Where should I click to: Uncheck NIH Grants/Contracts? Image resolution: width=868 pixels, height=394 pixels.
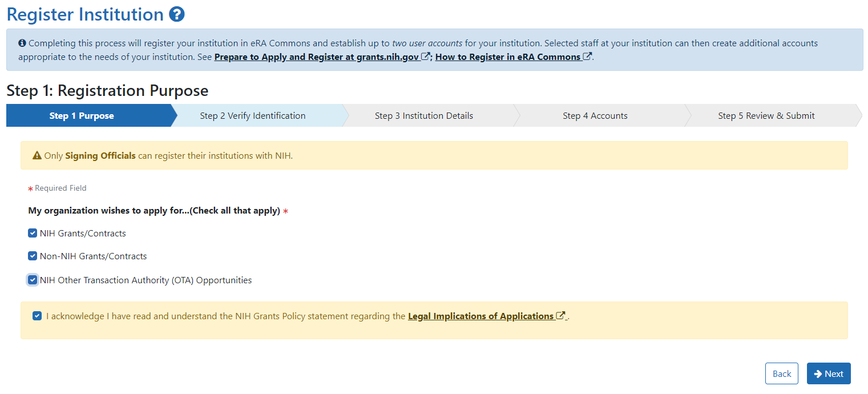33,233
